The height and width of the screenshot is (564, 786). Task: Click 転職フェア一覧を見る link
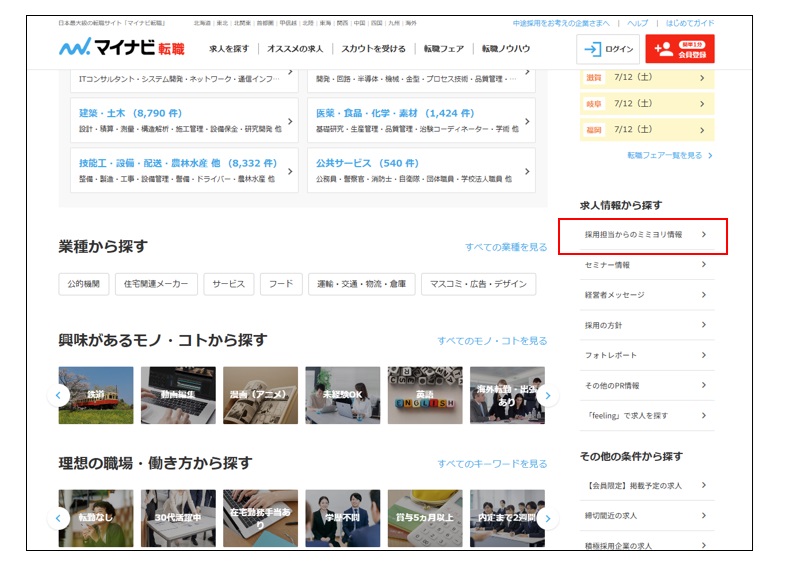pos(669,155)
